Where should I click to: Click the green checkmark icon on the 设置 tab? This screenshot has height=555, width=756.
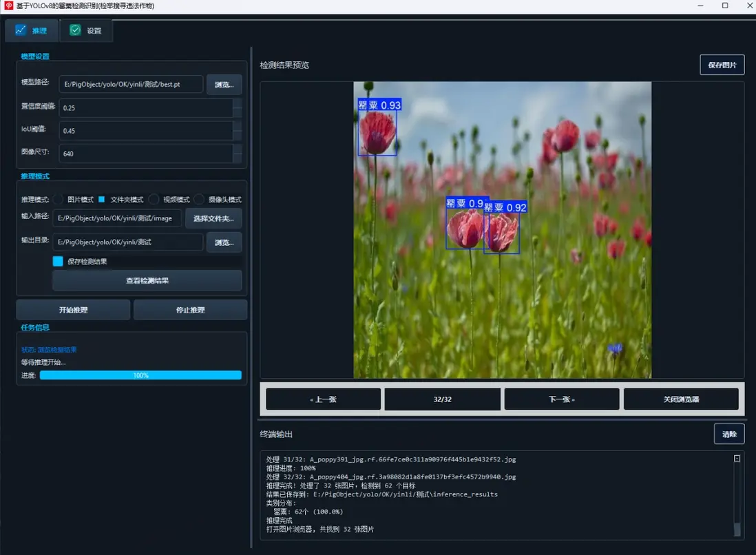(75, 30)
